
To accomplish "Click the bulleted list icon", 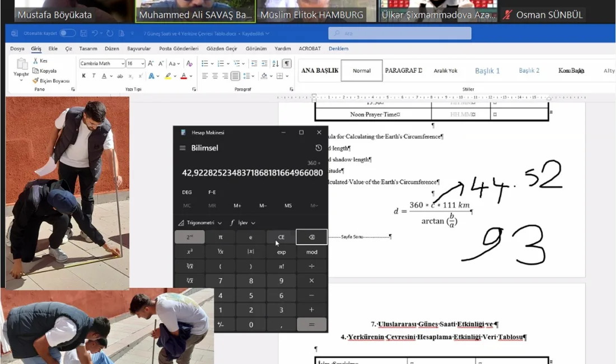I will coord(205,63).
